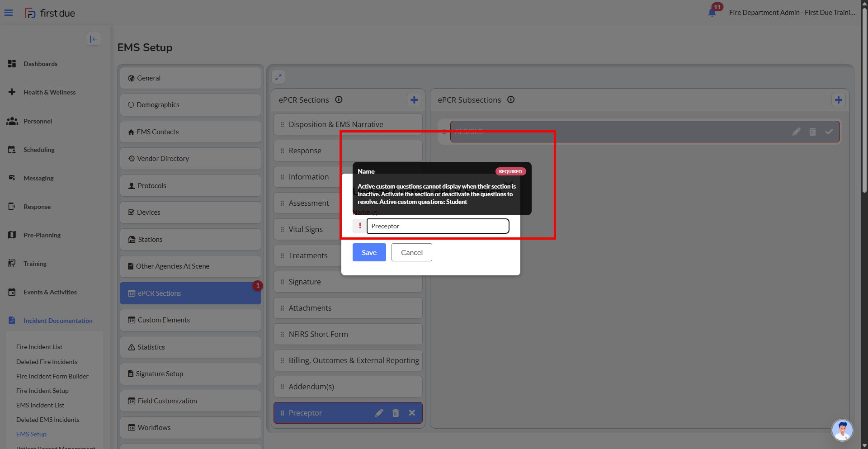Delete the Preceptor section

(396, 413)
